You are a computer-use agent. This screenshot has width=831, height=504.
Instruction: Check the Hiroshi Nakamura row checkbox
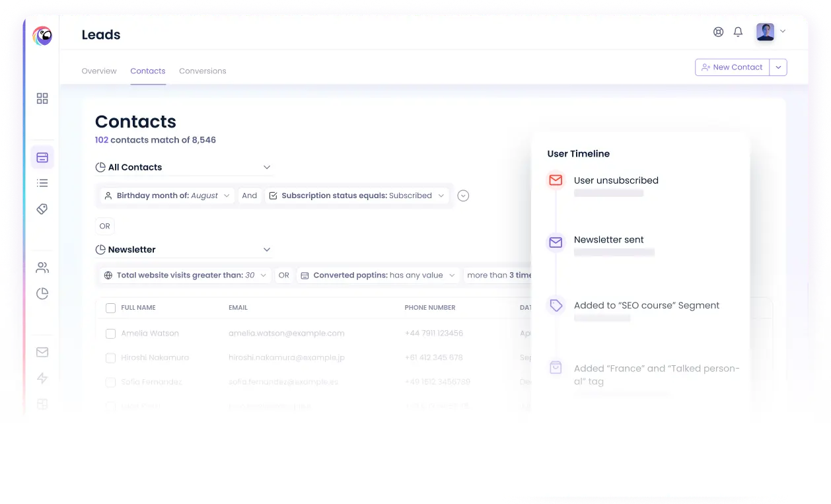tap(110, 358)
